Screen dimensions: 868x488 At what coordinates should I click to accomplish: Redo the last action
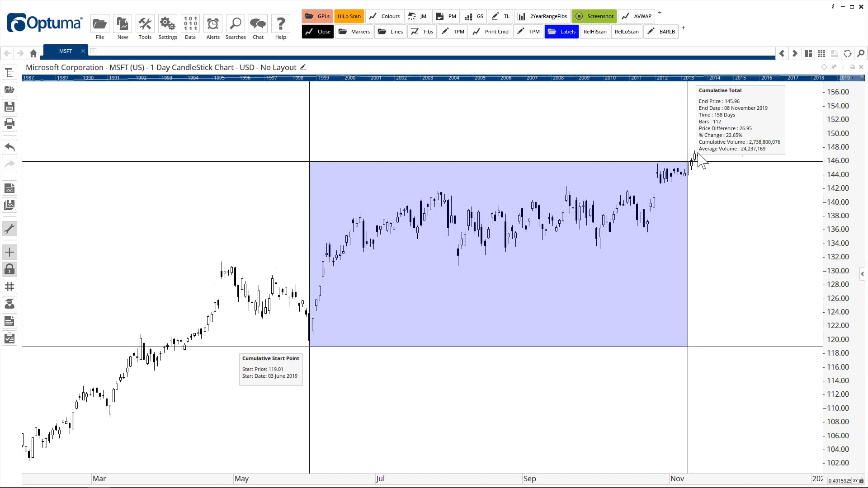click(9, 164)
